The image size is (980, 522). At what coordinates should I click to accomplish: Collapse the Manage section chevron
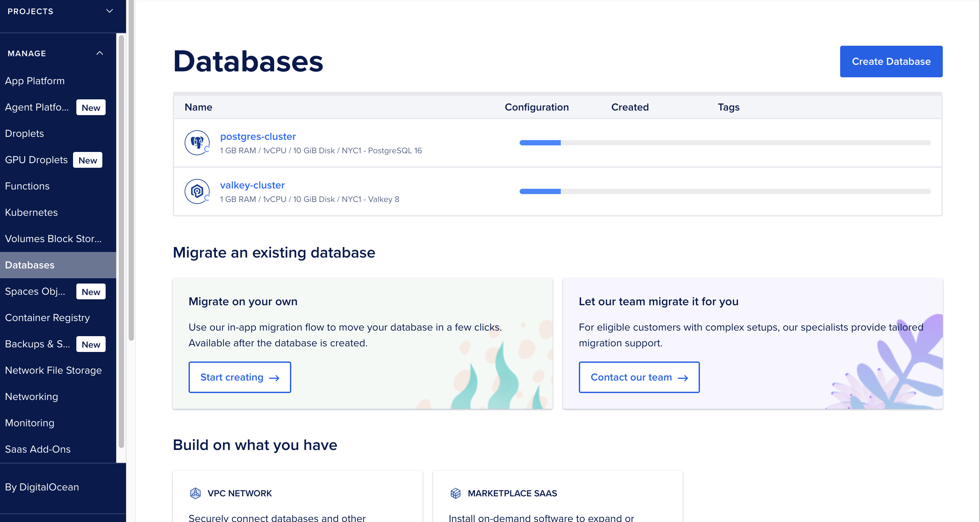[100, 53]
